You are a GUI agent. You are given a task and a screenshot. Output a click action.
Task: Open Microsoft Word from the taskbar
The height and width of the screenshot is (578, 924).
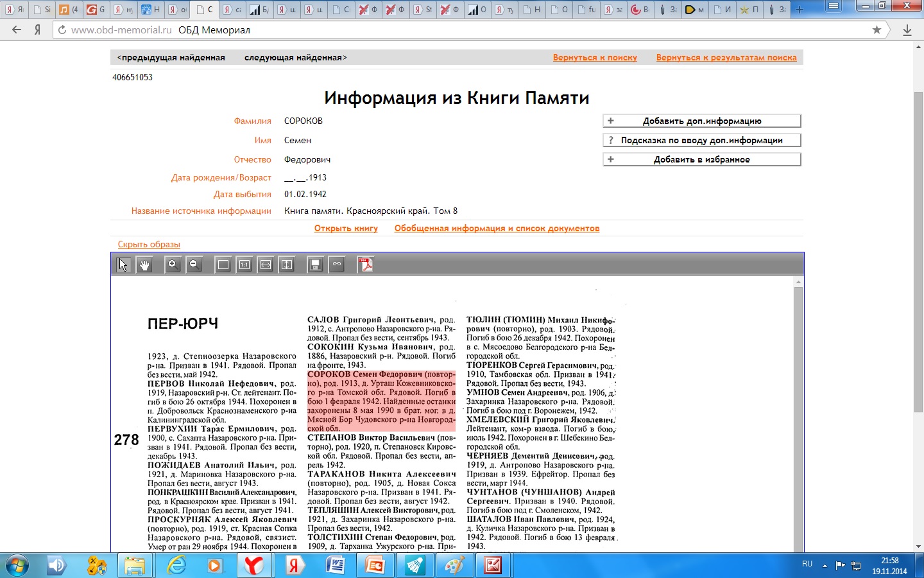[335, 566]
